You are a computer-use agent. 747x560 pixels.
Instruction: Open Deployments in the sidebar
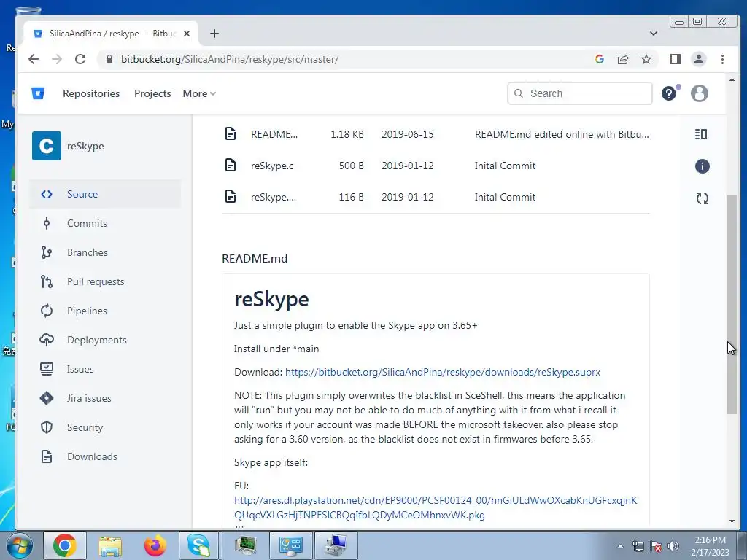105,340
